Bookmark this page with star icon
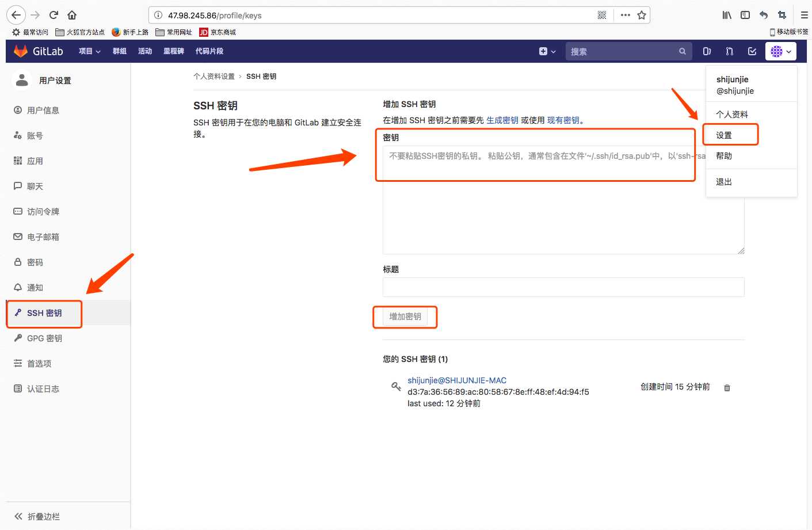This screenshot has width=812, height=530. (642, 15)
